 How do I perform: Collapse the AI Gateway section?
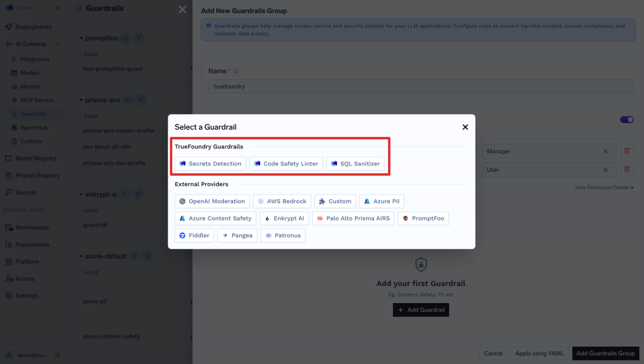[x=58, y=44]
